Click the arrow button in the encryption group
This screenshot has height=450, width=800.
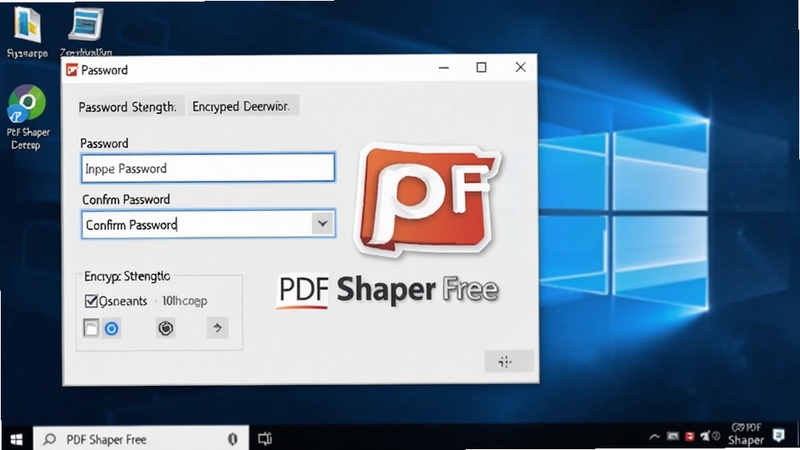[x=217, y=328]
